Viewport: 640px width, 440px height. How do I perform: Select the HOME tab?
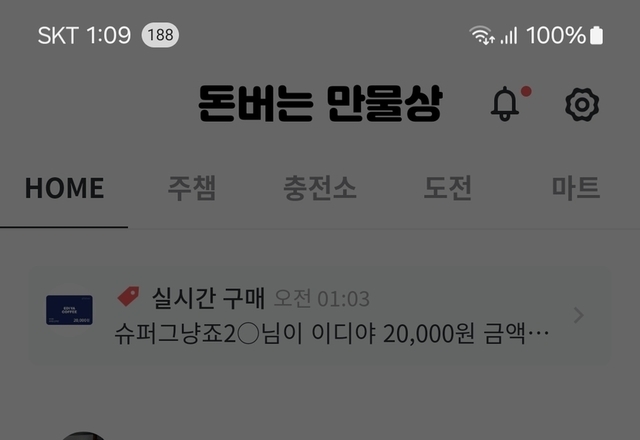click(64, 188)
